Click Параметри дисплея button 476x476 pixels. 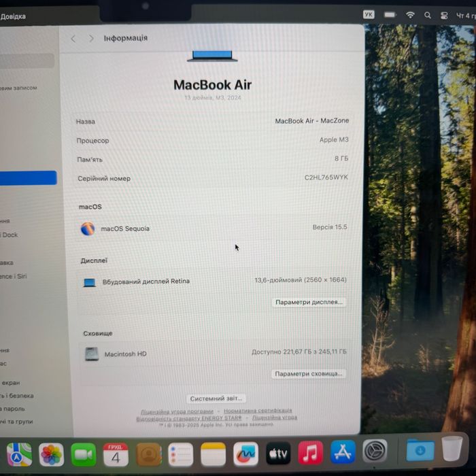309,302
